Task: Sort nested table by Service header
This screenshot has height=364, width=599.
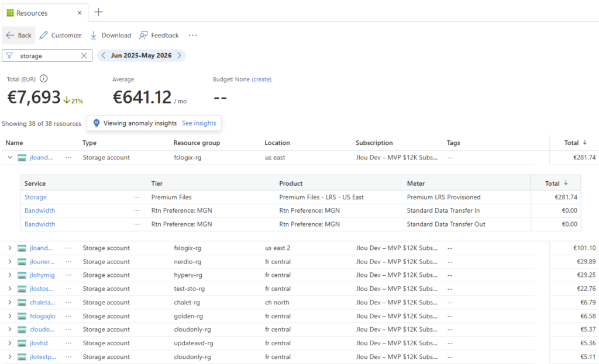Action: click(35, 183)
